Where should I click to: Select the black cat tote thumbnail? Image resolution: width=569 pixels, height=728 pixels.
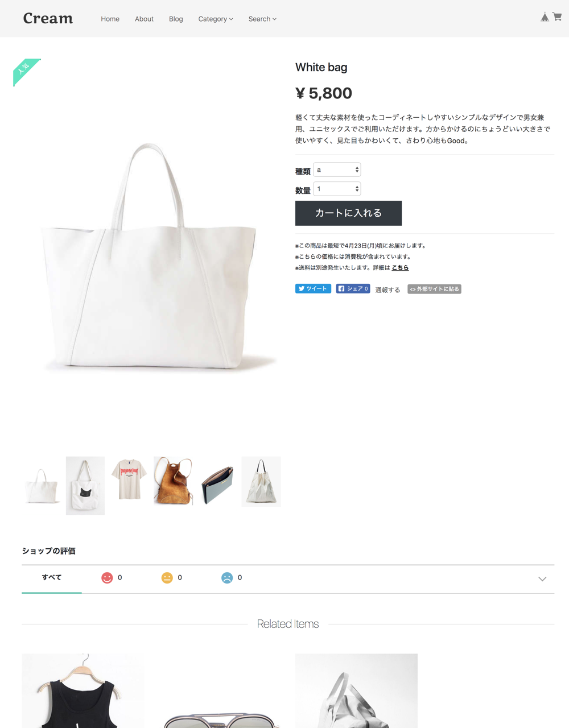[85, 486]
